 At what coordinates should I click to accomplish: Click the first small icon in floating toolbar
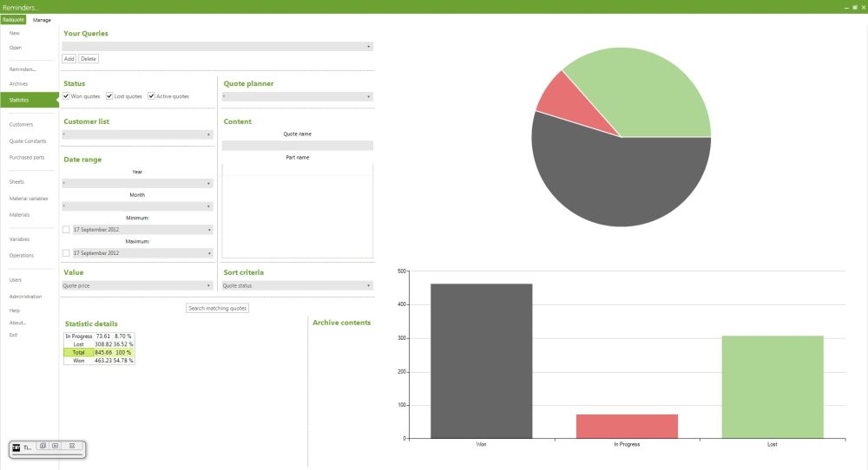[43, 446]
